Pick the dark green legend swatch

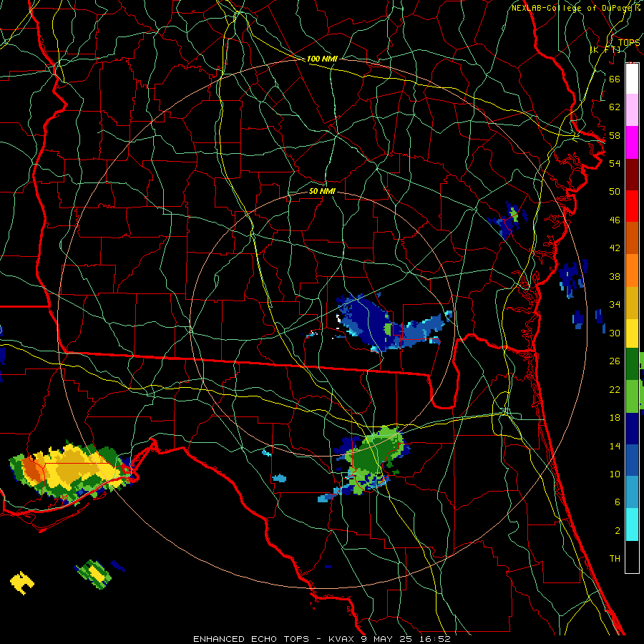tap(632, 364)
